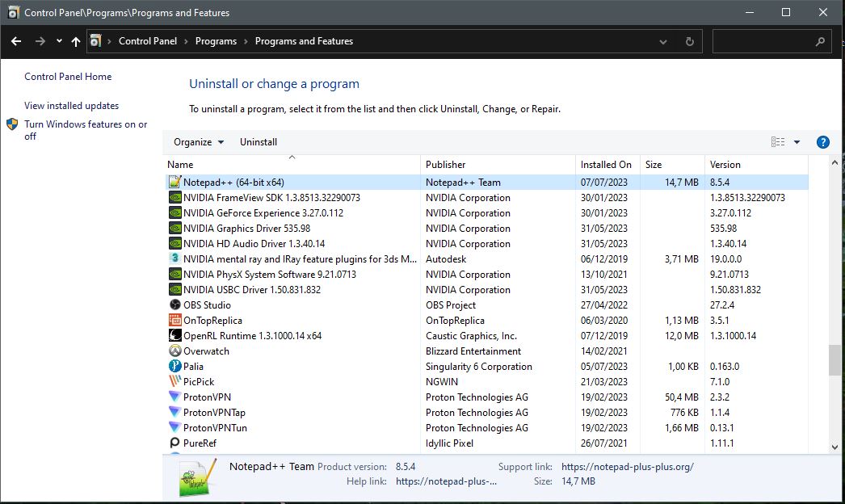This screenshot has width=845, height=504.
Task: Open the view options dropdown arrow
Action: click(x=797, y=142)
